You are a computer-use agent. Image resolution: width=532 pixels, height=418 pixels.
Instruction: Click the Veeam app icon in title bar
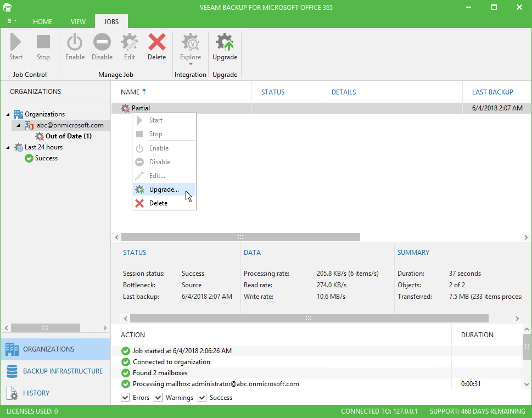coord(7,7)
